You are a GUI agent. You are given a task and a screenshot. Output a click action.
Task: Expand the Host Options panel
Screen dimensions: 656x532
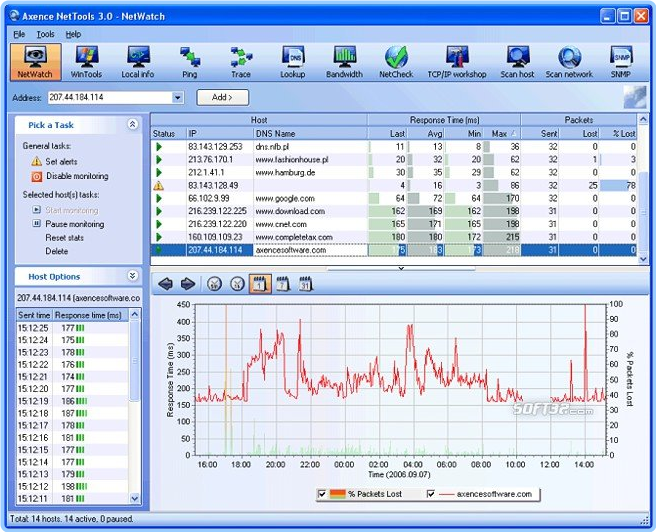[x=133, y=276]
